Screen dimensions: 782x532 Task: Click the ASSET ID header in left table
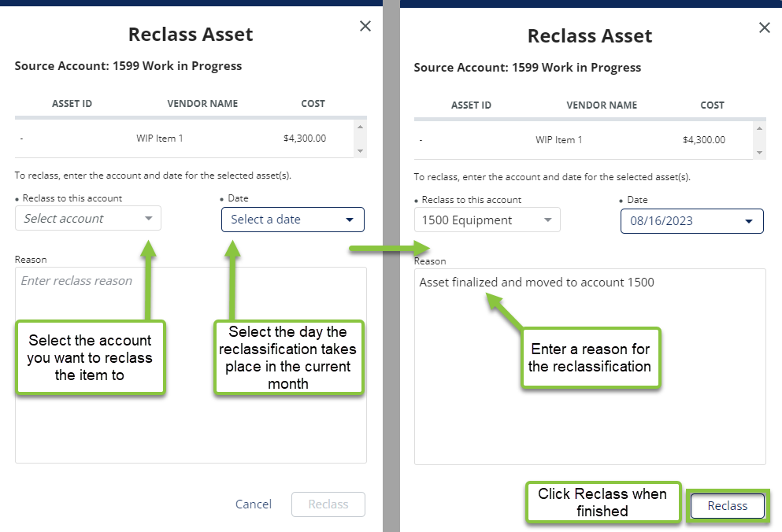click(72, 104)
